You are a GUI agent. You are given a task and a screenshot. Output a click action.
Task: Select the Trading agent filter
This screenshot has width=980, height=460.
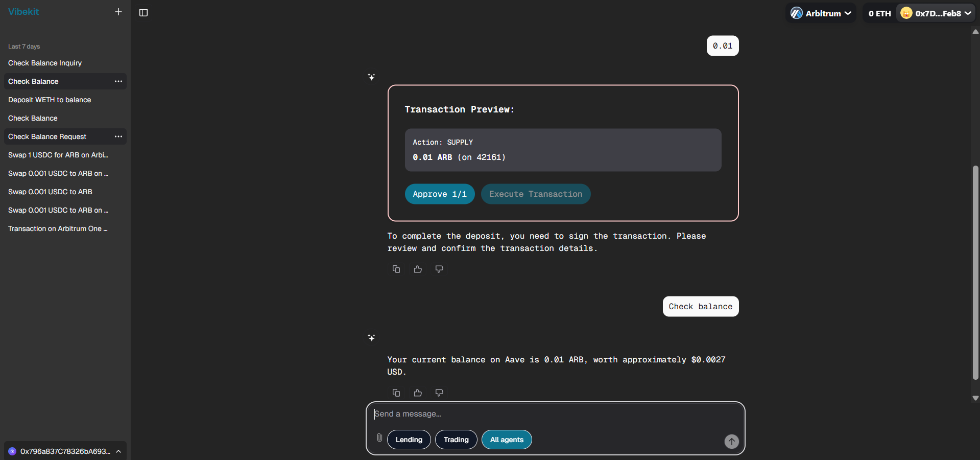pos(456,440)
